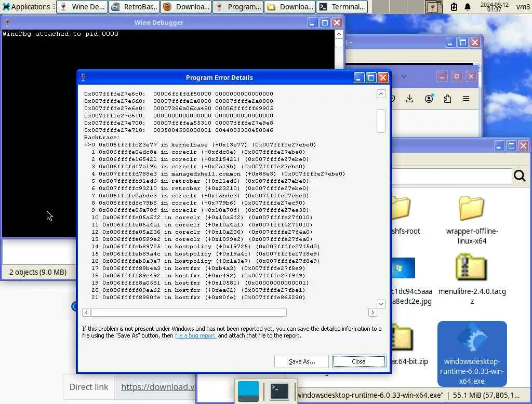Select windowsdesktop-runtime-6.0.33-win-x64.exe file
The image size is (532, 404).
[472, 354]
